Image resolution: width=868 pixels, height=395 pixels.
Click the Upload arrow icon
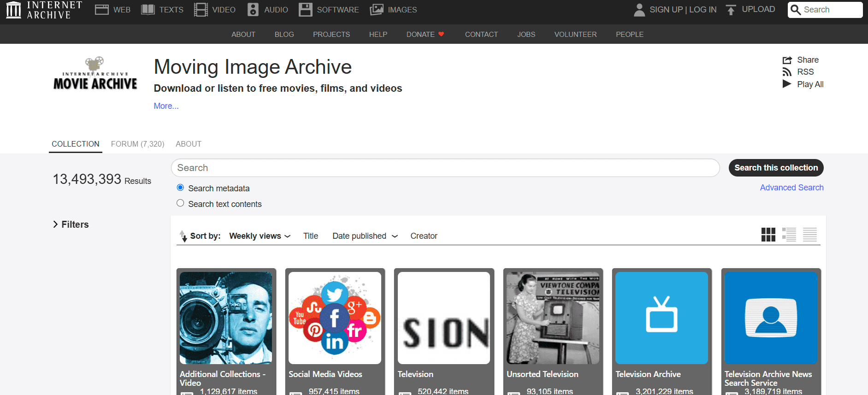pyautogui.click(x=731, y=10)
